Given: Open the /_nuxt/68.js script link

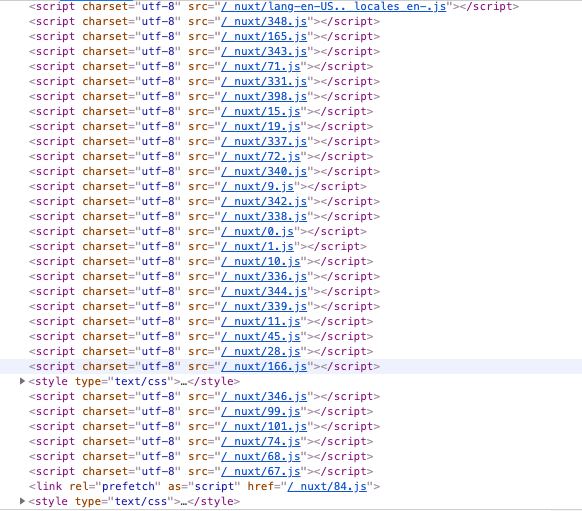Looking at the screenshot, I should point(261,456).
